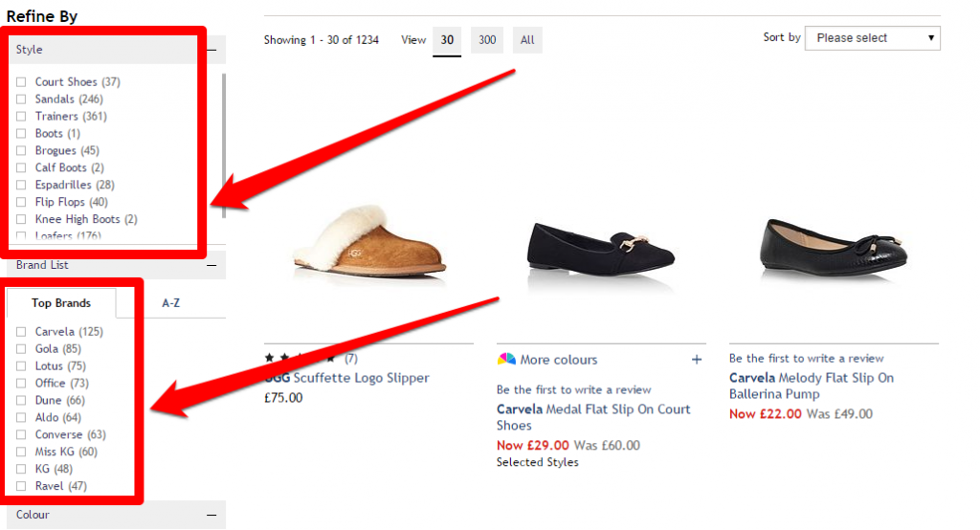Image resolution: width=980 pixels, height=530 pixels.
Task: Enable the Trainers style filter
Action: (21, 117)
